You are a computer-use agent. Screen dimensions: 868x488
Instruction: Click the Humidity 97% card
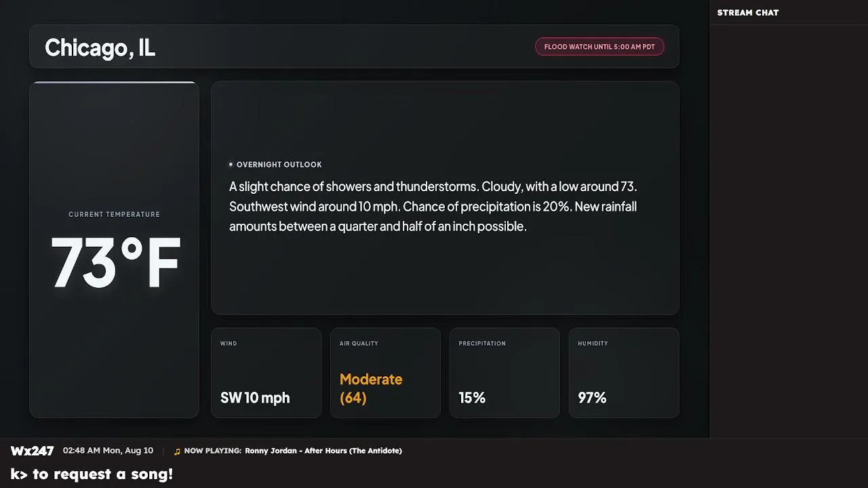(x=624, y=373)
